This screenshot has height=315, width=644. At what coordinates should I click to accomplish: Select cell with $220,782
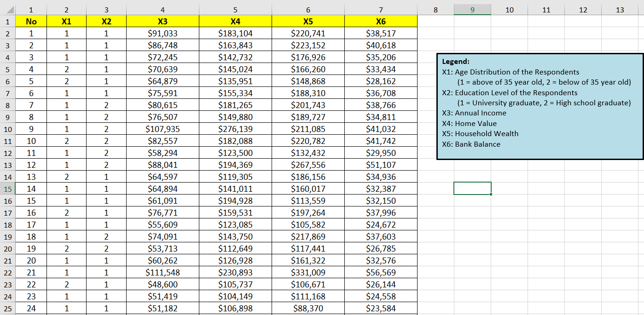tap(308, 141)
